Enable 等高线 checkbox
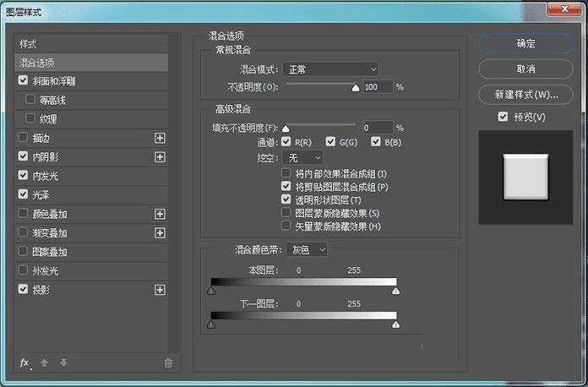Image resolution: width=588 pixels, height=387 pixels. [x=30, y=99]
